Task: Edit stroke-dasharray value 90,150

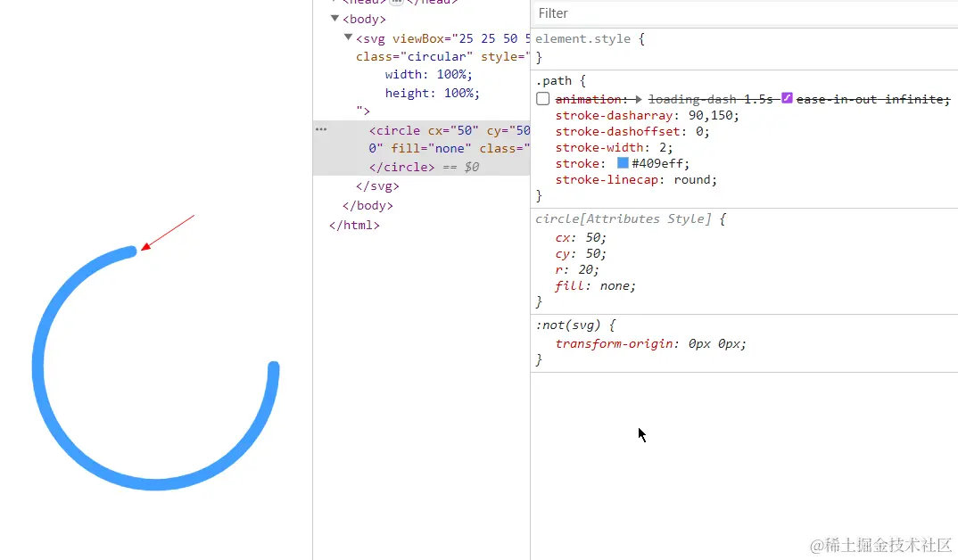Action: pos(713,115)
